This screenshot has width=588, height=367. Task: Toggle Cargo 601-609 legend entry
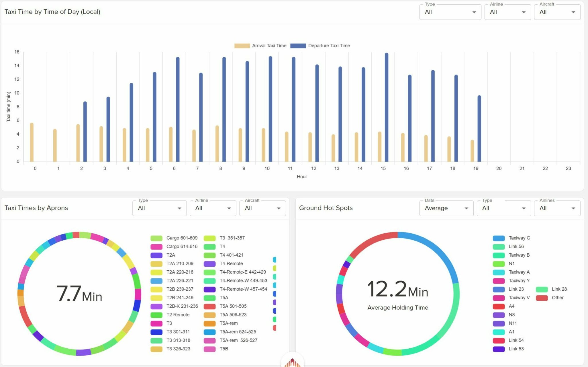174,238
